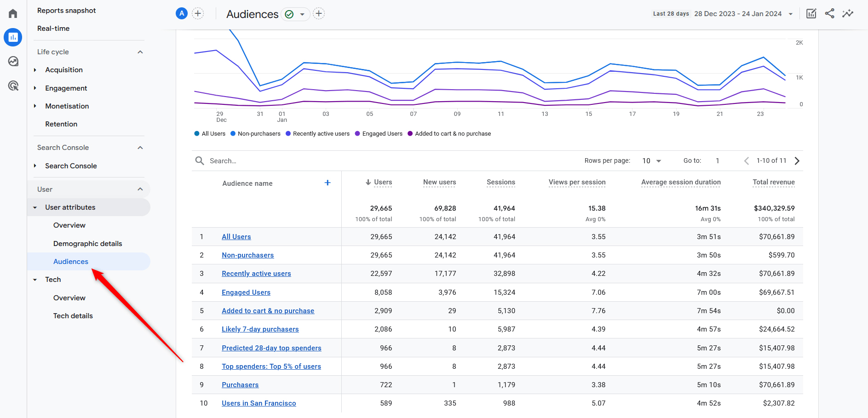Select Tech details under the Tech section

click(x=73, y=315)
